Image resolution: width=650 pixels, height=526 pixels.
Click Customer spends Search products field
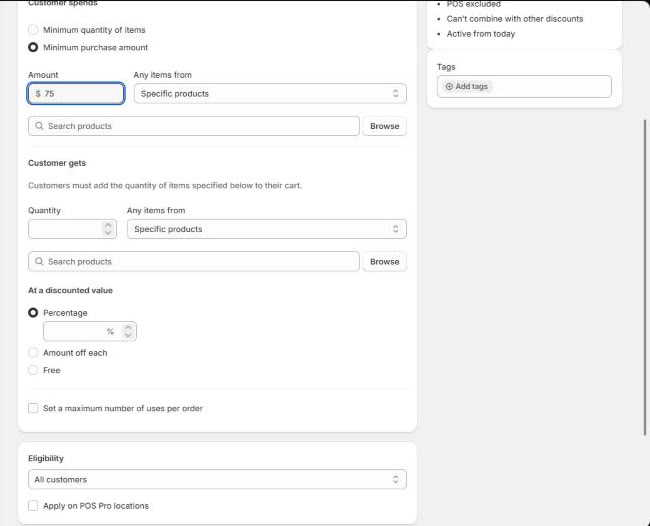coord(194,126)
